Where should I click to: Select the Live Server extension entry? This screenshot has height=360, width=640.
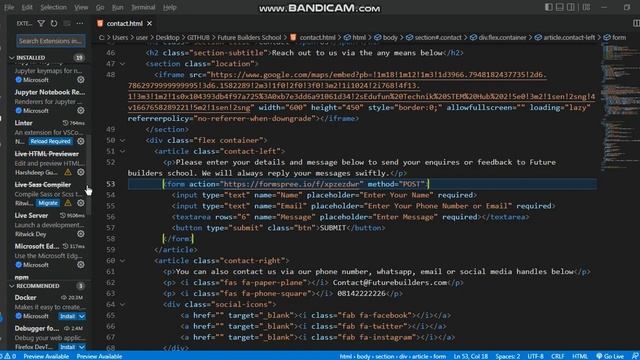(49, 224)
